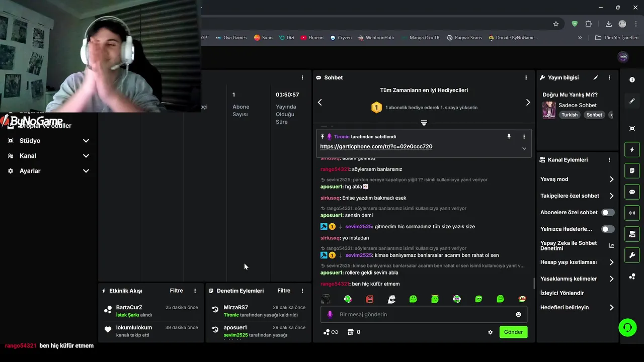This screenshot has height=362, width=644.
Task: Toggle Abonelere özel sohbet switch
Action: 608,212
